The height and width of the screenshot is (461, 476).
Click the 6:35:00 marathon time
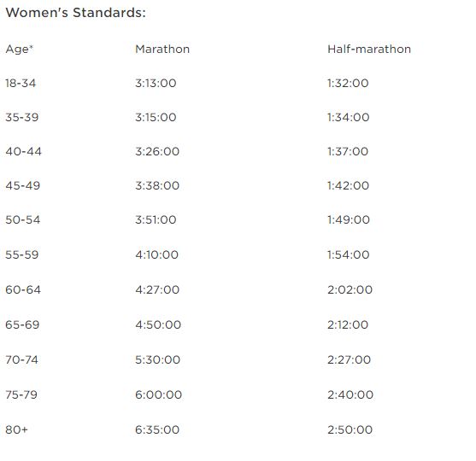[157, 429]
